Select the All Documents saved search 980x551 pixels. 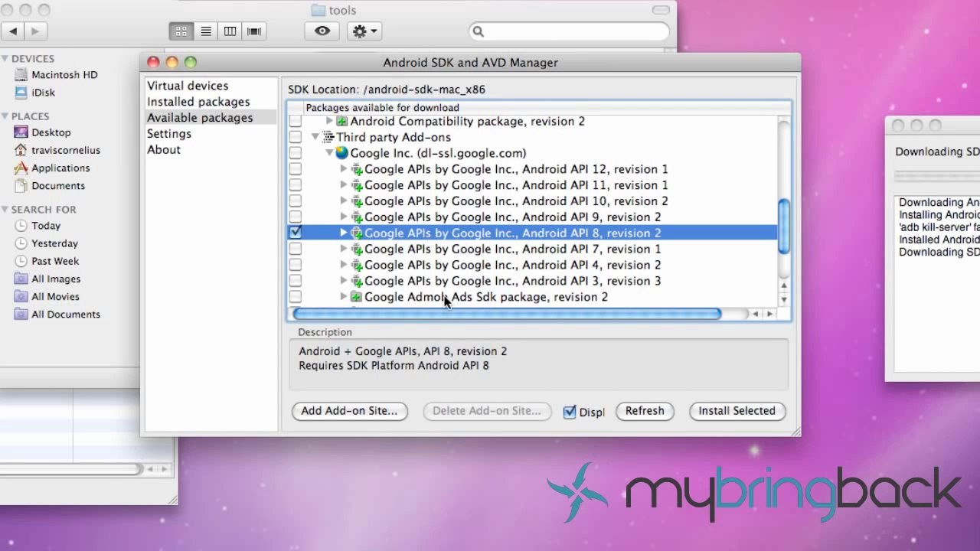click(66, 315)
